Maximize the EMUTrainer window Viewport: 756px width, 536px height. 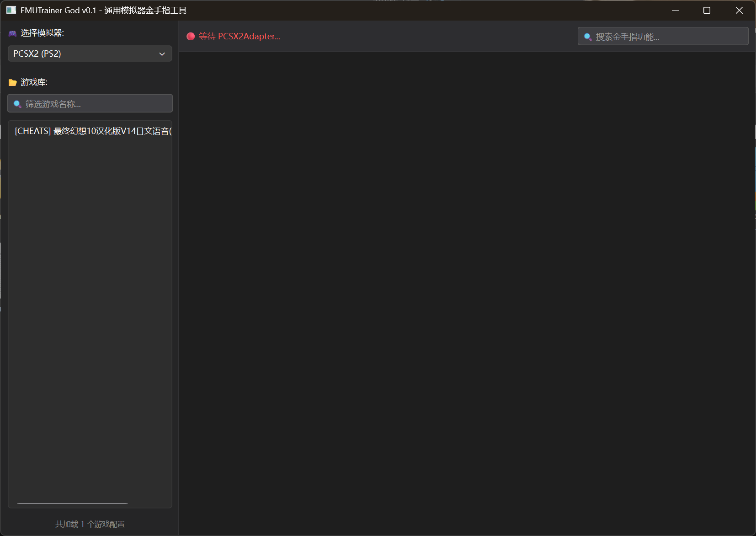[707, 10]
